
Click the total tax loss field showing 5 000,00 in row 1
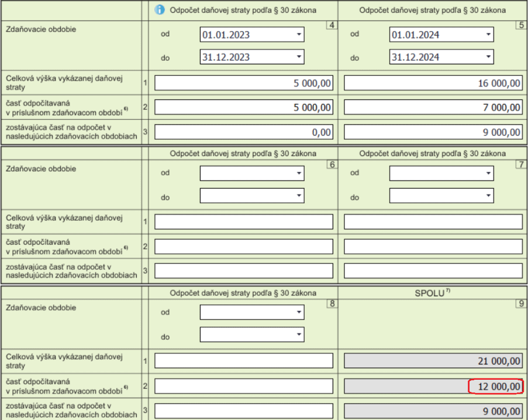pyautogui.click(x=244, y=84)
